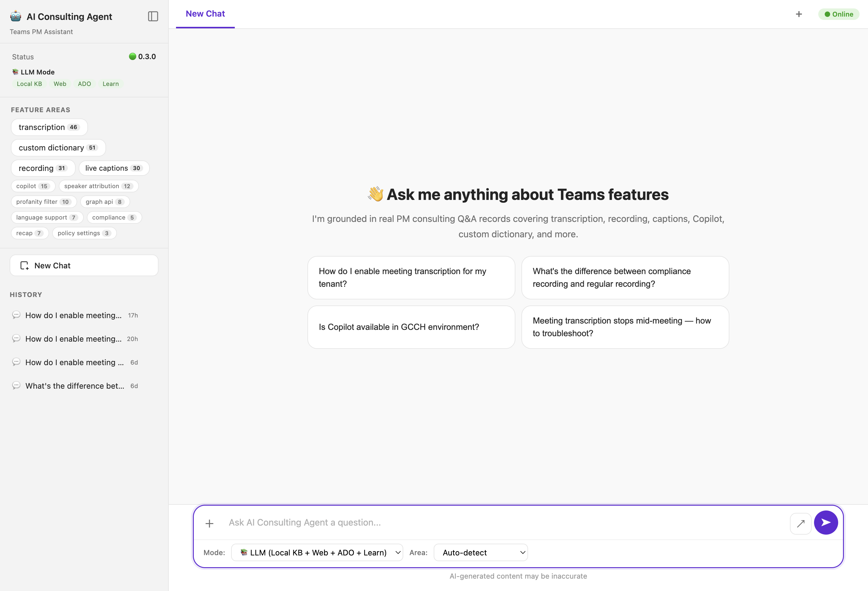Select the live captions feature area
This screenshot has height=591, width=868.
(114, 168)
